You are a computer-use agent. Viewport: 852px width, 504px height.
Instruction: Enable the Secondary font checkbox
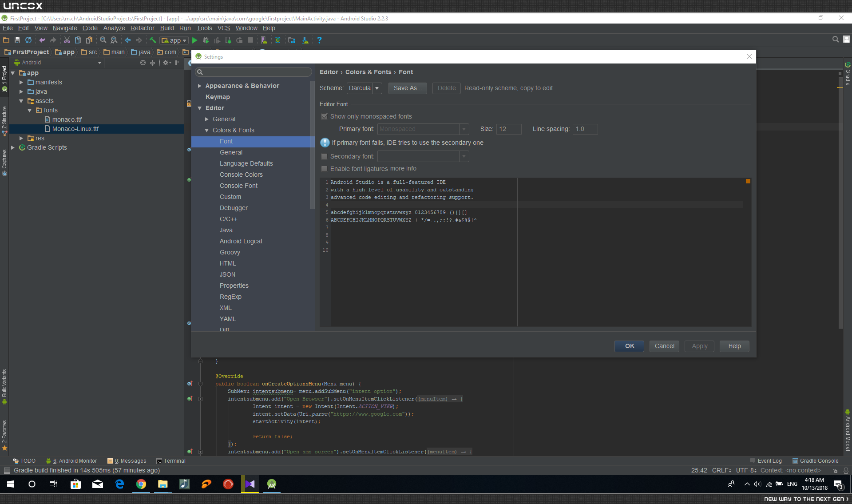(x=325, y=156)
